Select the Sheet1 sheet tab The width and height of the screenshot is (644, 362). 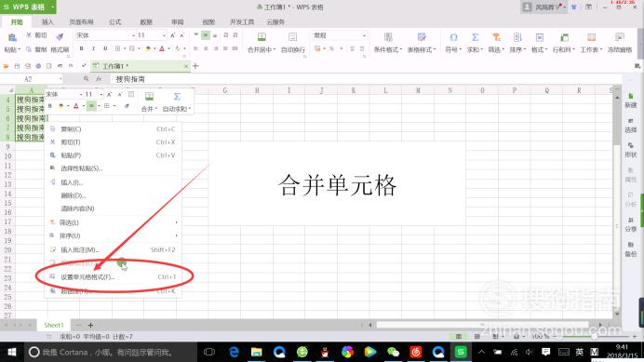[x=54, y=325]
